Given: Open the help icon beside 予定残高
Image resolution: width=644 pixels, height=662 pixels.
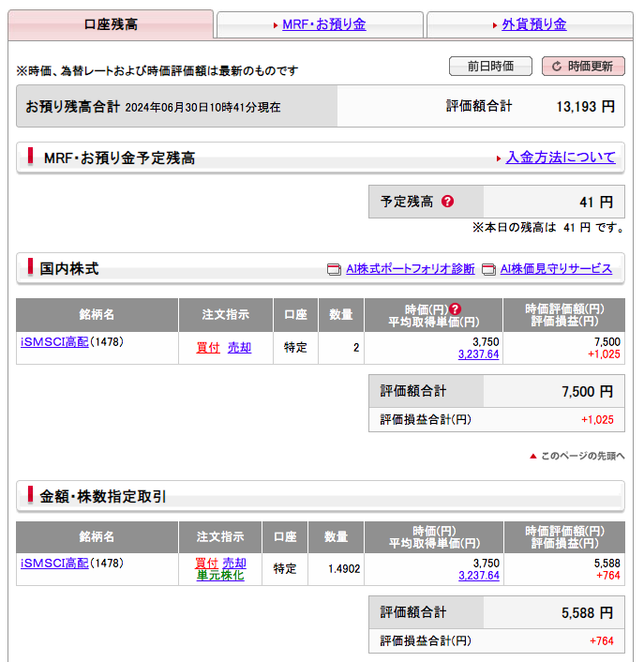Looking at the screenshot, I should tap(447, 202).
